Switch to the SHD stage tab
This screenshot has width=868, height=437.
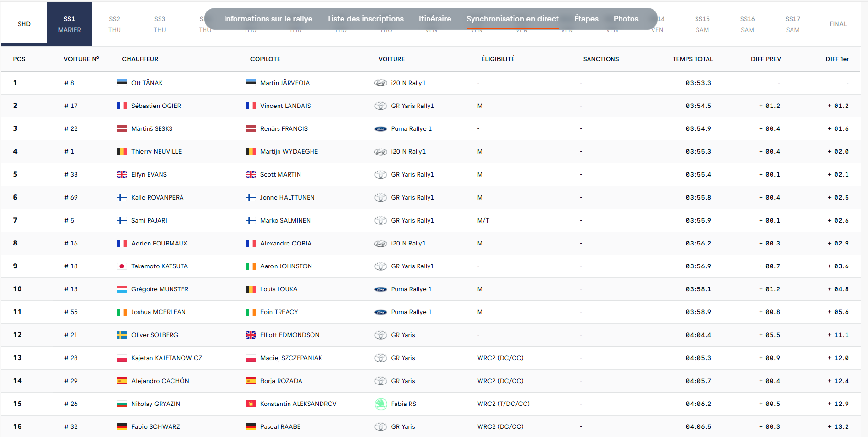pyautogui.click(x=24, y=24)
